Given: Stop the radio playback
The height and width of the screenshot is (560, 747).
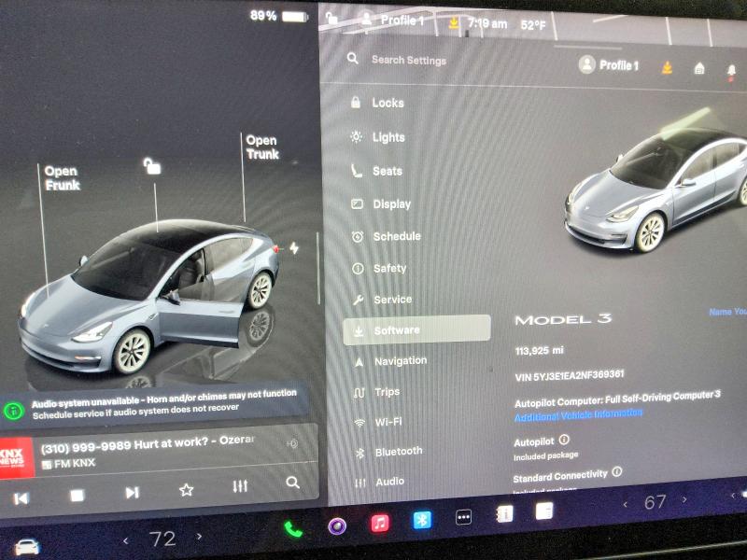Looking at the screenshot, I should [x=78, y=496].
